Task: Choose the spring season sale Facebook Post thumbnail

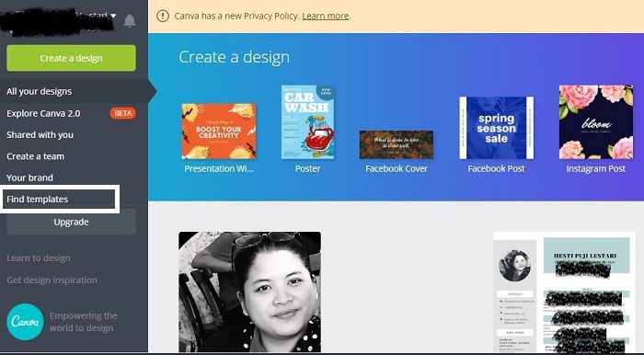Action: coord(497,128)
